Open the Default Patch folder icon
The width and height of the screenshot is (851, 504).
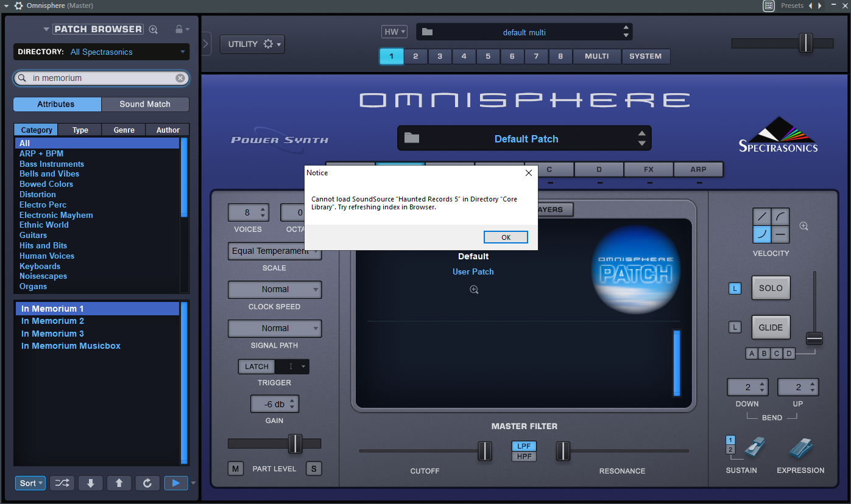pos(412,138)
